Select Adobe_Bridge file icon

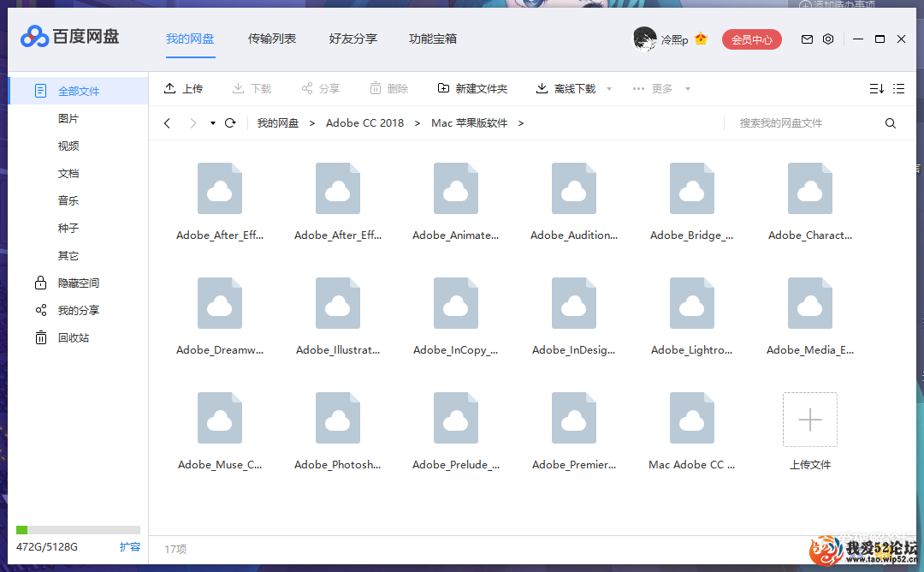point(692,188)
